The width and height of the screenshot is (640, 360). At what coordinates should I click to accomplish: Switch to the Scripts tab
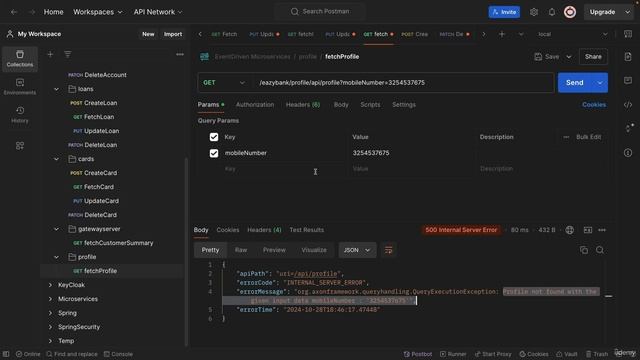(370, 105)
